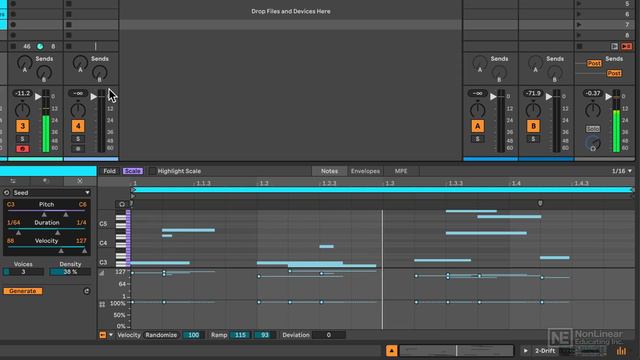
Task: Solo return track B
Action: point(533,139)
